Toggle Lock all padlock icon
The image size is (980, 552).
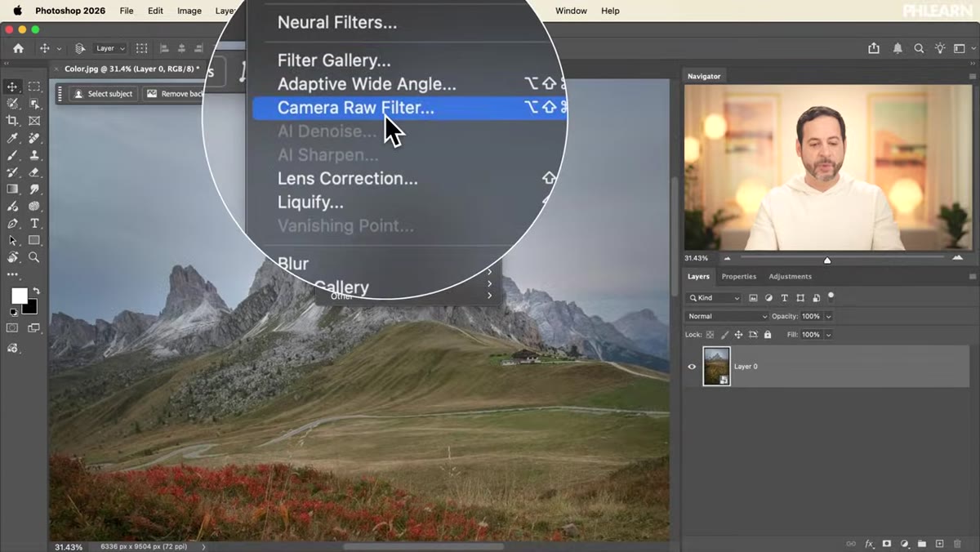pyautogui.click(x=768, y=335)
